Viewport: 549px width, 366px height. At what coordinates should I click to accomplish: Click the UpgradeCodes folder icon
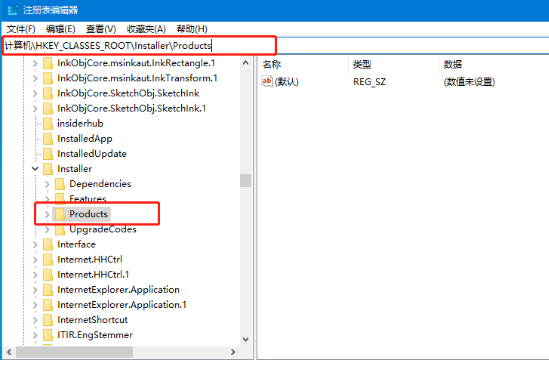pos(60,230)
